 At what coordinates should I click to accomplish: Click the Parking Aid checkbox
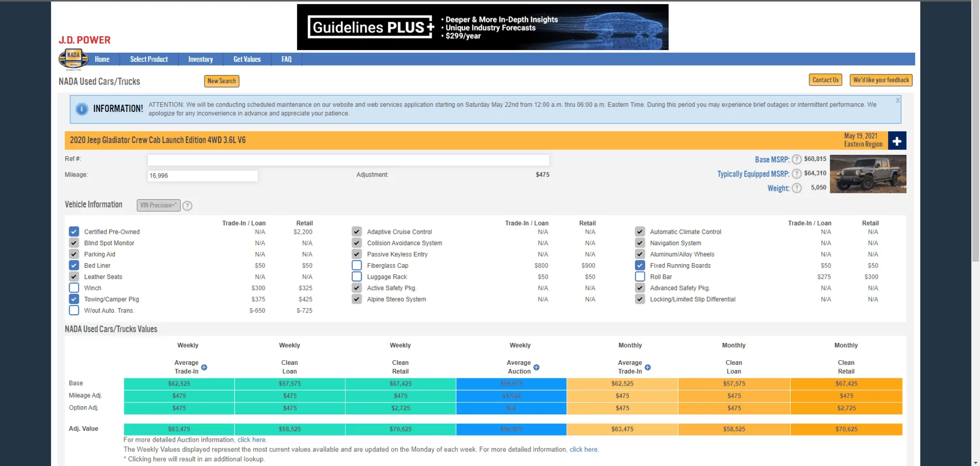[x=74, y=254]
